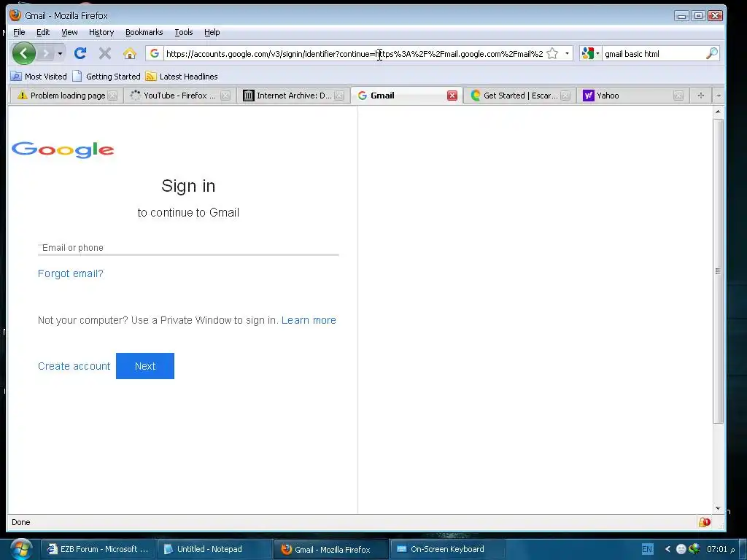Open the list all tabs dropdown
Screen dimensions: 747x560
(x=719, y=96)
